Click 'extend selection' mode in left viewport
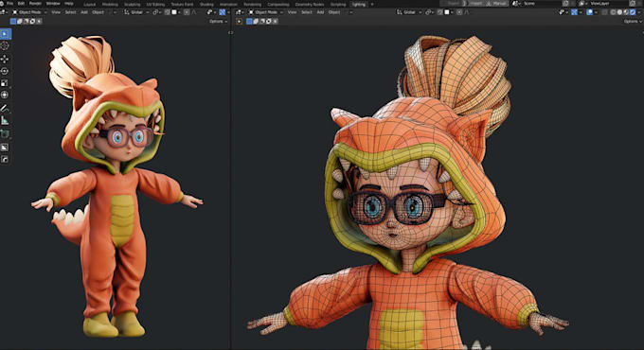This screenshot has height=350, width=644. tap(19, 21)
